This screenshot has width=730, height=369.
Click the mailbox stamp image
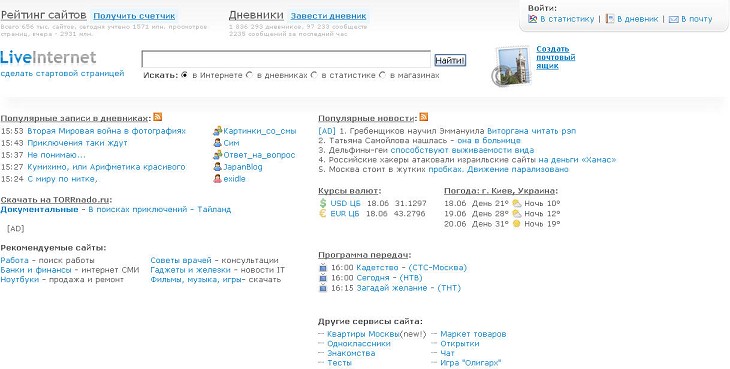coord(511,66)
